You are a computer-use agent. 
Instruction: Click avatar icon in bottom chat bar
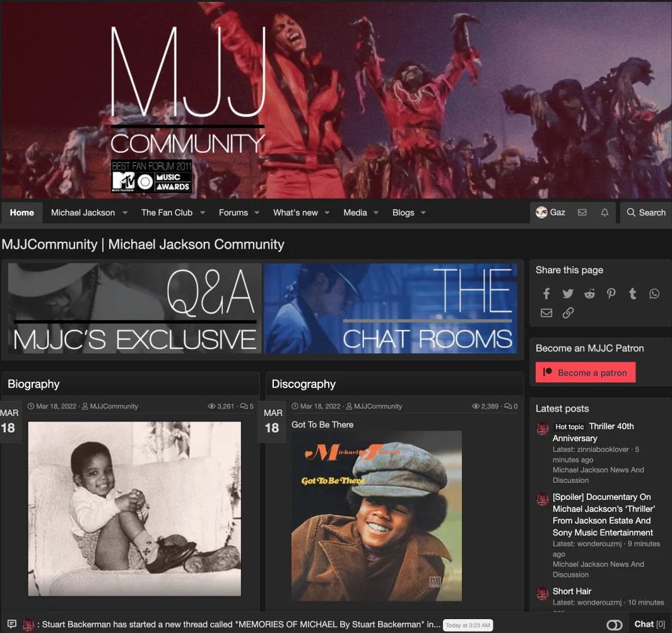(x=29, y=624)
